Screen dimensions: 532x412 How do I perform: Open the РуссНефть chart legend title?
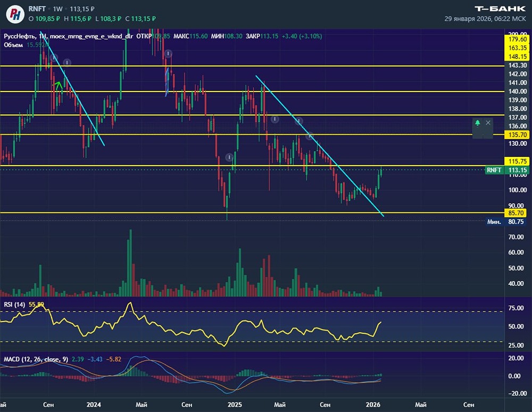pyautogui.click(x=20, y=36)
